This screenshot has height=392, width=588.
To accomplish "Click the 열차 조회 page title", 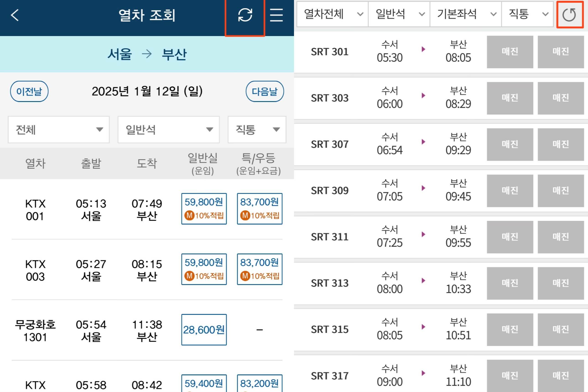I will [x=147, y=15].
